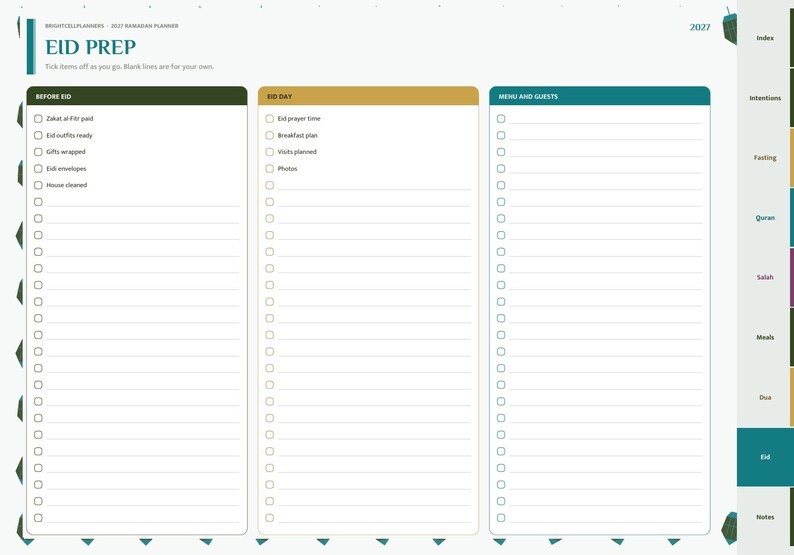The width and height of the screenshot is (794, 555).
Task: Click the Photos label
Action: (287, 169)
